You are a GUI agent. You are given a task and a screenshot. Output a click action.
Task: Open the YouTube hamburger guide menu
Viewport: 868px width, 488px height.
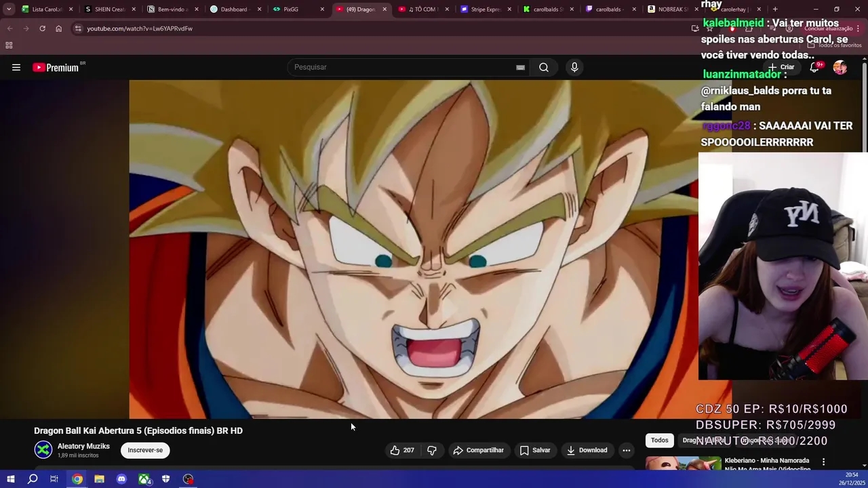[16, 67]
